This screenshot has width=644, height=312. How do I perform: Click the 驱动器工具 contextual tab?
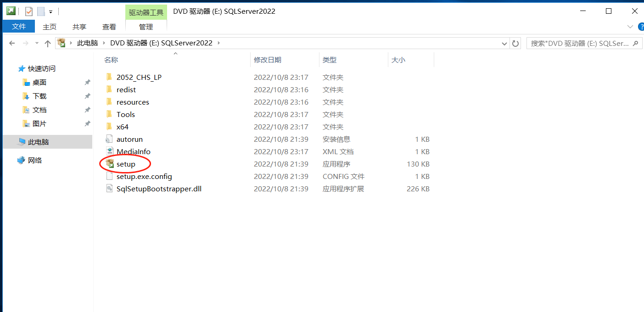coord(146,12)
